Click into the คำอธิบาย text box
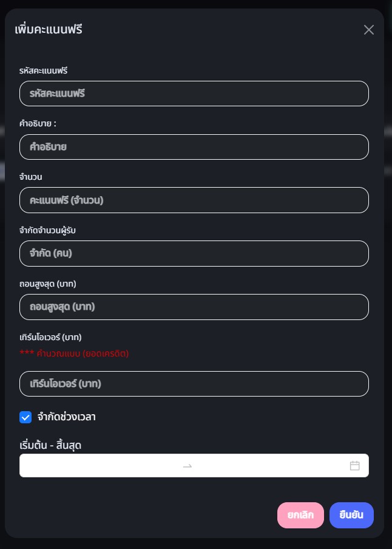The width and height of the screenshot is (392, 549). click(194, 147)
